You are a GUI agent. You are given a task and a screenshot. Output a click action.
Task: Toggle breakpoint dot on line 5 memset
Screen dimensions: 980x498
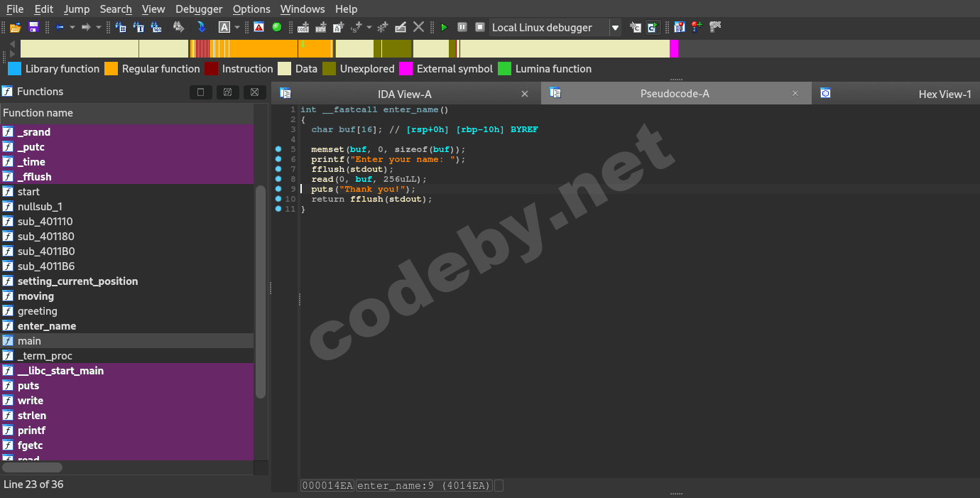(x=278, y=149)
